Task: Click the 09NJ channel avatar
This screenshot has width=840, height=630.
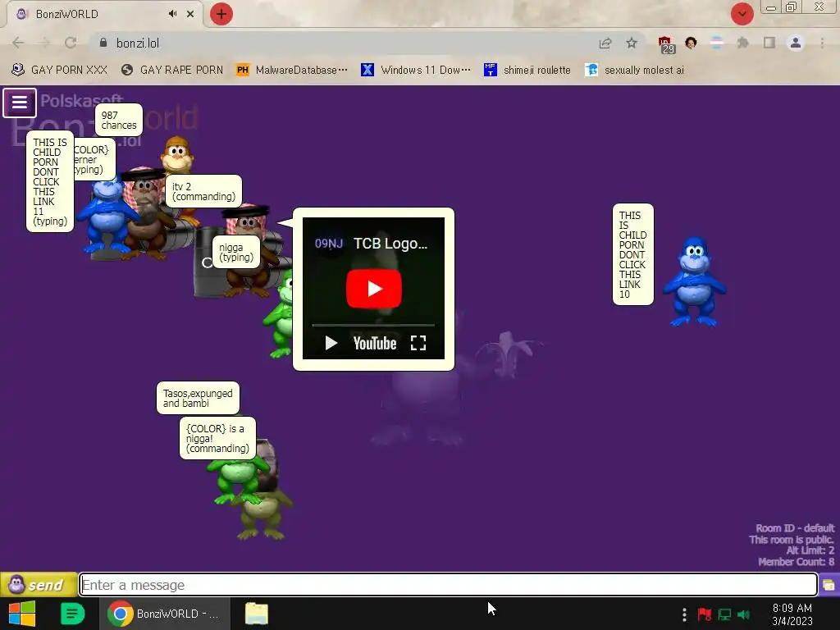Action: pos(328,244)
